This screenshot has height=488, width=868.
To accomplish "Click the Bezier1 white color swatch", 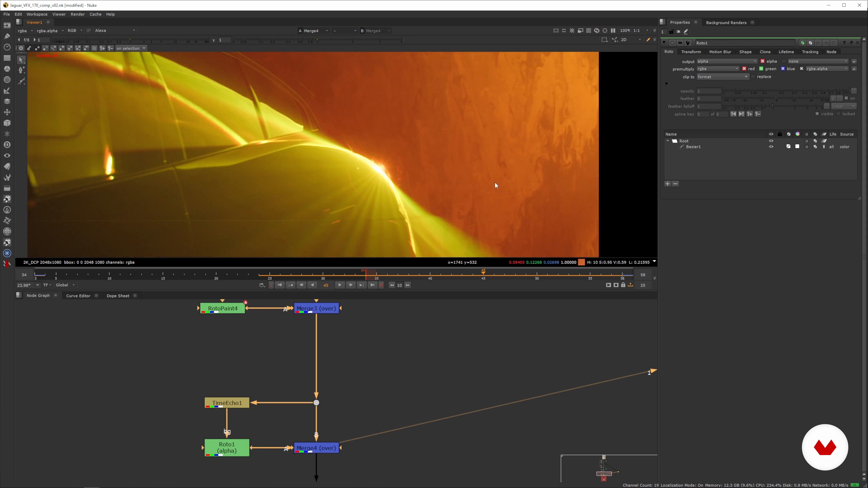I will point(797,146).
